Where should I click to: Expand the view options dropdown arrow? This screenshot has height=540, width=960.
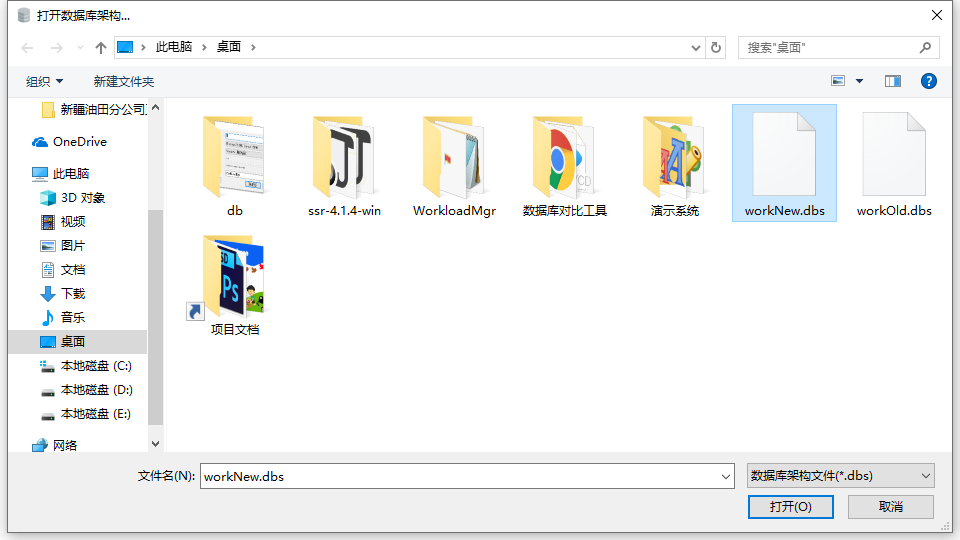coord(859,81)
